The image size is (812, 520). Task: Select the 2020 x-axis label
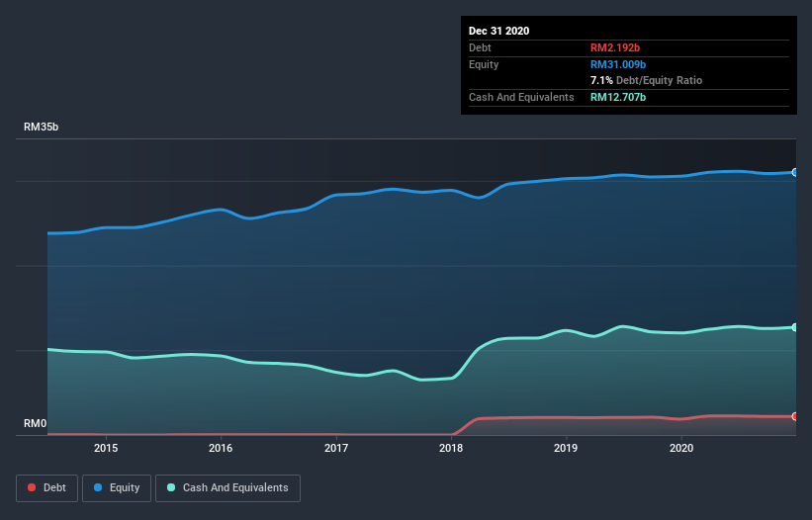coord(681,448)
